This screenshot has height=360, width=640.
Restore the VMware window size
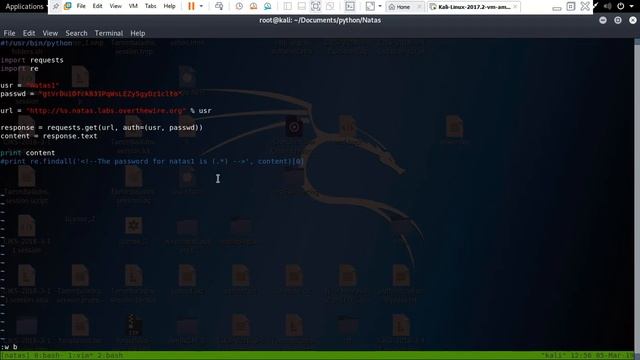click(x=571, y=7)
